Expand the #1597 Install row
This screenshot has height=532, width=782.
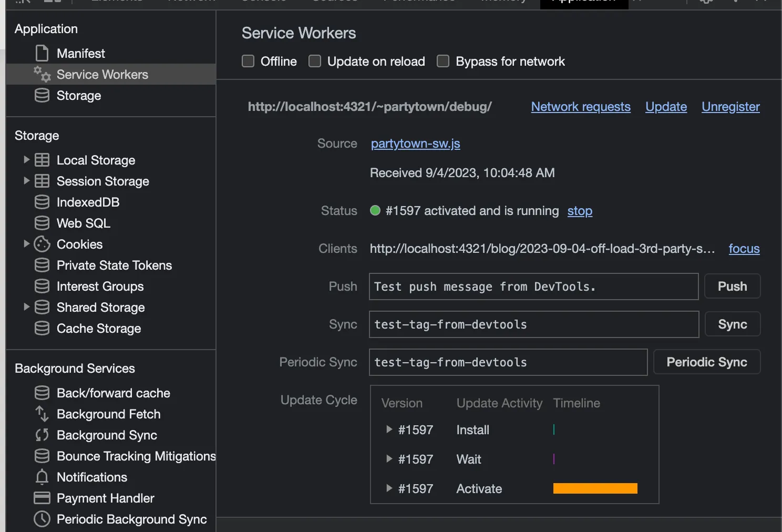389,429
